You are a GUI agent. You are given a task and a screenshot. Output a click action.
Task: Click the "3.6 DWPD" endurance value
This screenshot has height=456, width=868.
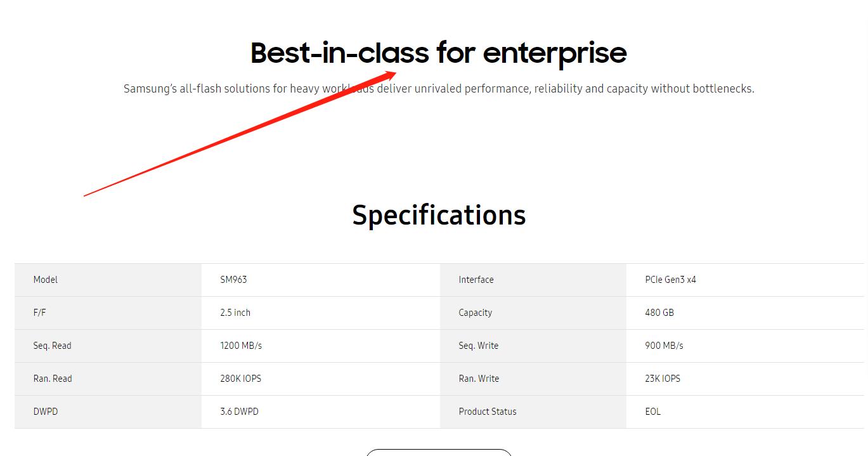tap(240, 412)
